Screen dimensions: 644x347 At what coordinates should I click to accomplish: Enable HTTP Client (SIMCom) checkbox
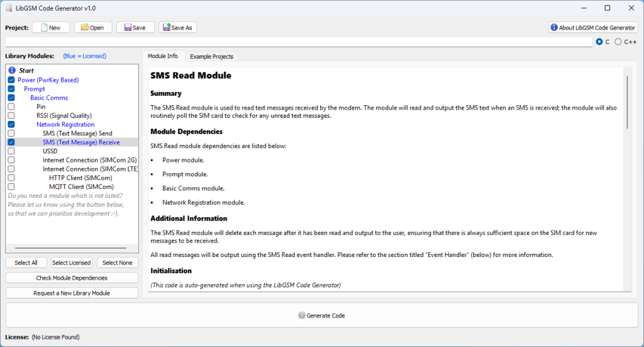11,178
